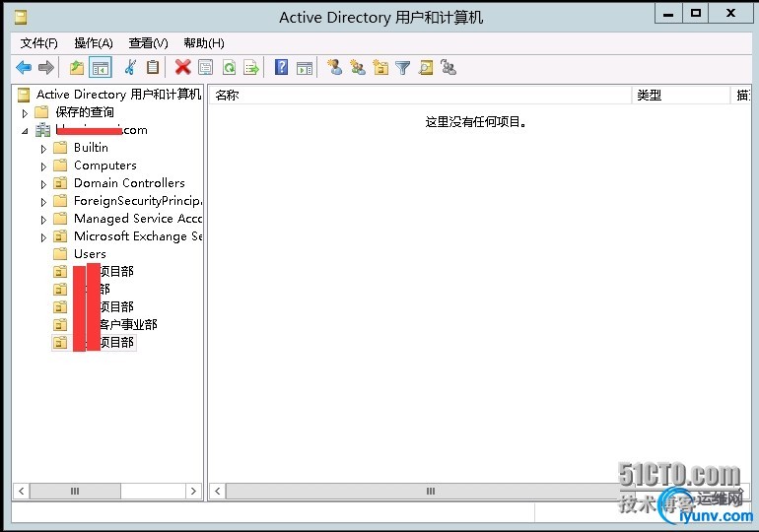
Task: Expand the Managed Service Accounts node
Action: 43,220
